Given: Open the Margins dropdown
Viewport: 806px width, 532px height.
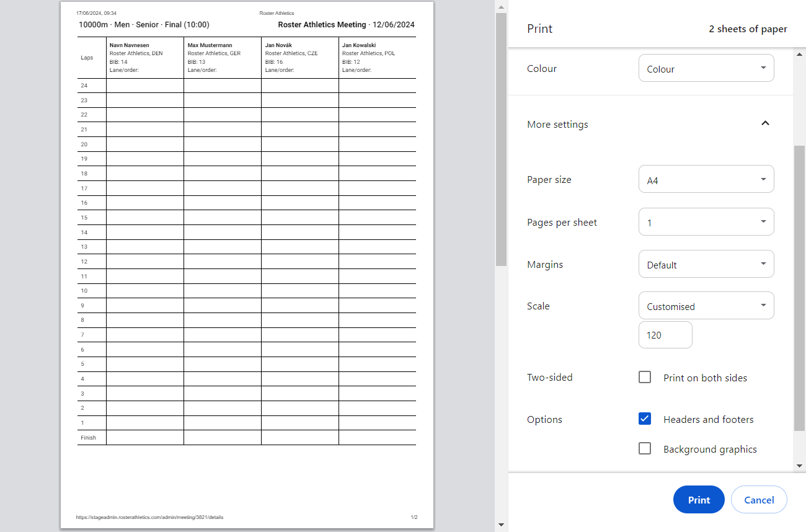Looking at the screenshot, I should pyautogui.click(x=706, y=264).
